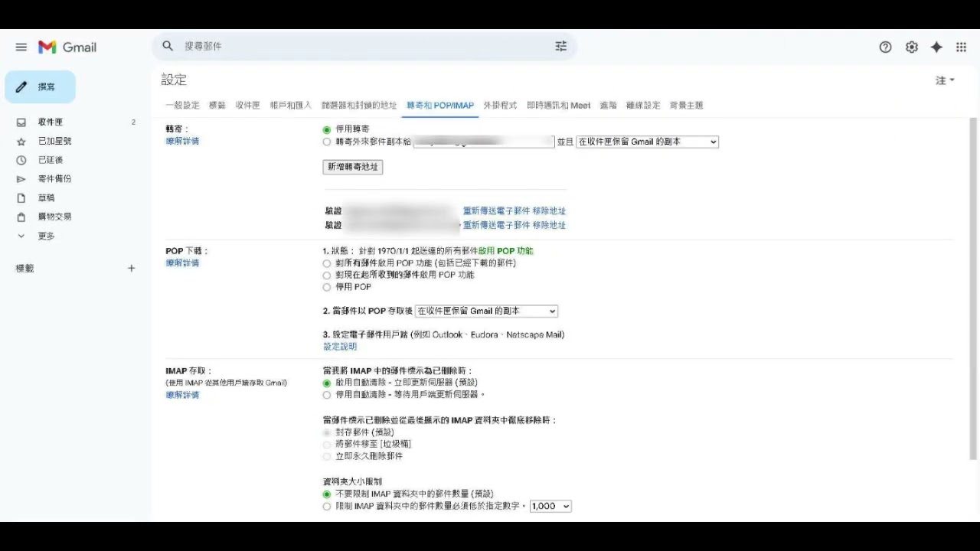Click first 移除地址 link
The width and height of the screenshot is (980, 551).
[549, 211]
